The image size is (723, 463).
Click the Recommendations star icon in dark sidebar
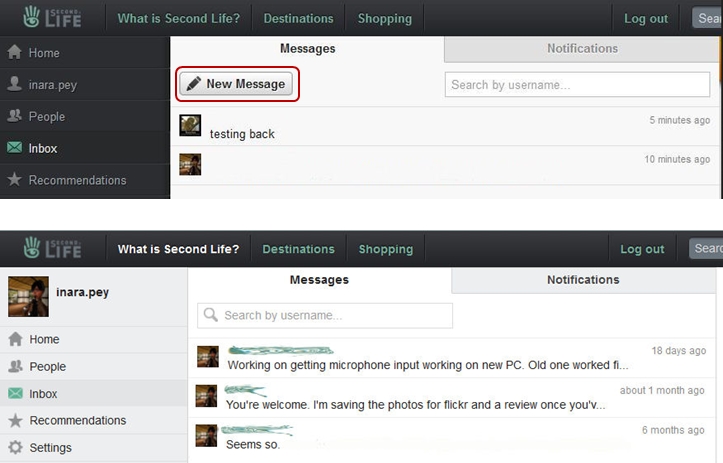pos(15,181)
